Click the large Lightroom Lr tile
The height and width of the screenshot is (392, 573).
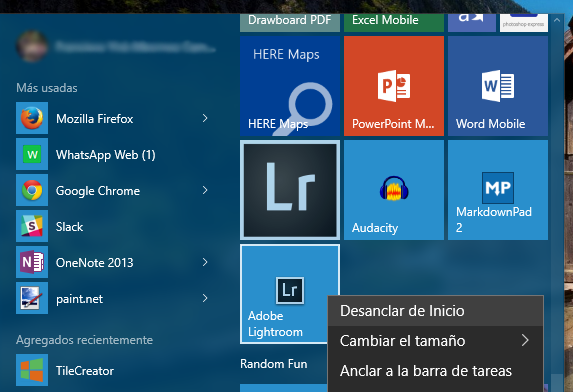pos(290,190)
